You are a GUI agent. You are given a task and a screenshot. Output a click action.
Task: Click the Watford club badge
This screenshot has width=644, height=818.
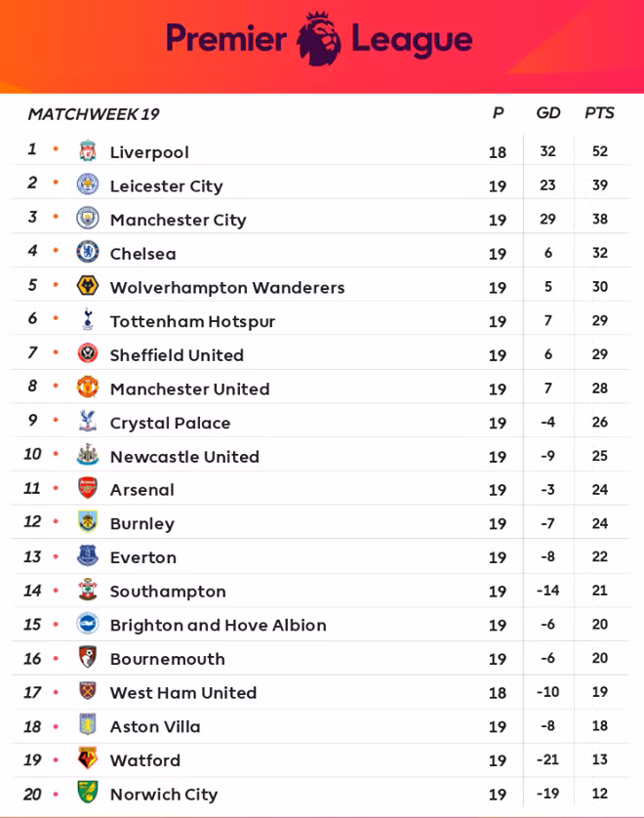pos(88,758)
